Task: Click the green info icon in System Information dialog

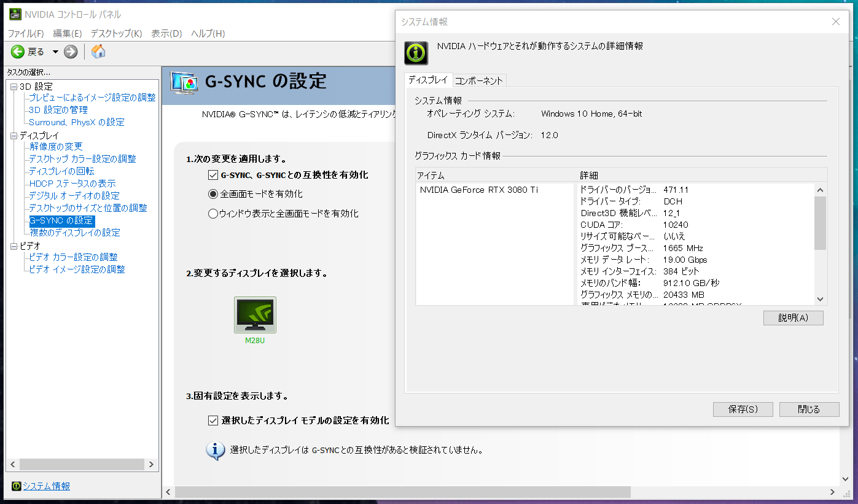Action: [x=416, y=53]
